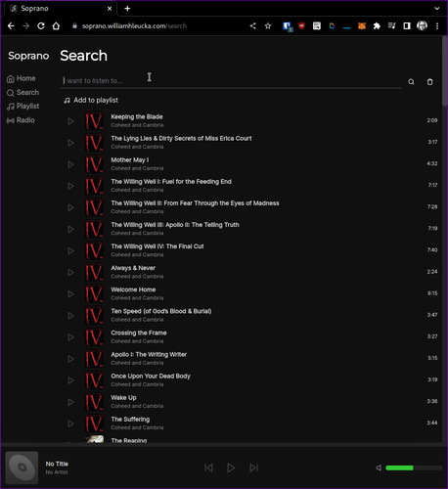Viewport: 448px width, 489px height.
Task: Play the Ten Speed track
Action: (70, 316)
